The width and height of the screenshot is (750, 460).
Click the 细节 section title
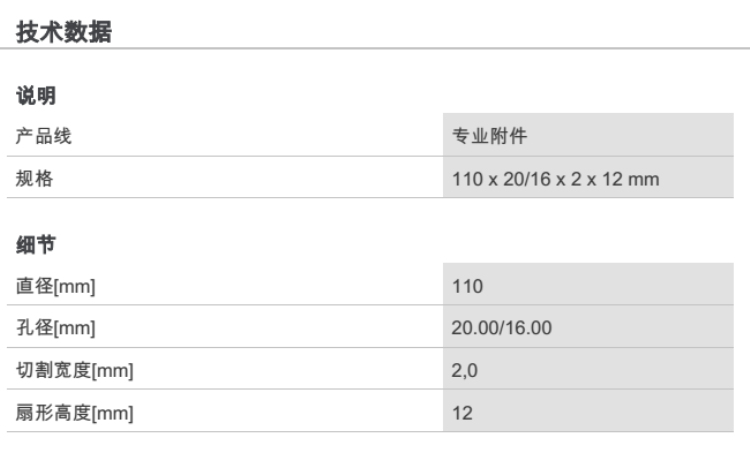pos(35,245)
